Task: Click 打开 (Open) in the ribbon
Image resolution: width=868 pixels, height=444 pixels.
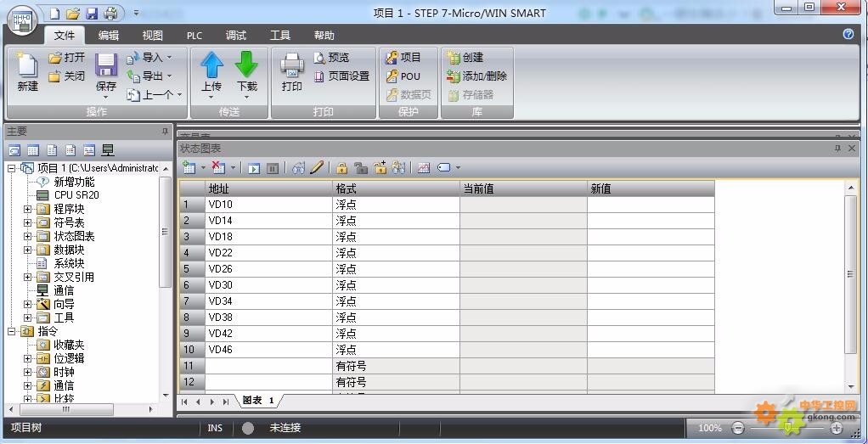Action: click(67, 58)
